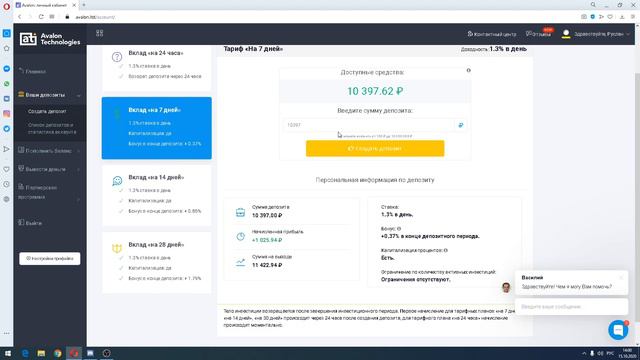Close the Avalon browser tab
Viewport: 640px width, 360px height.
pyautogui.click(x=74, y=5)
